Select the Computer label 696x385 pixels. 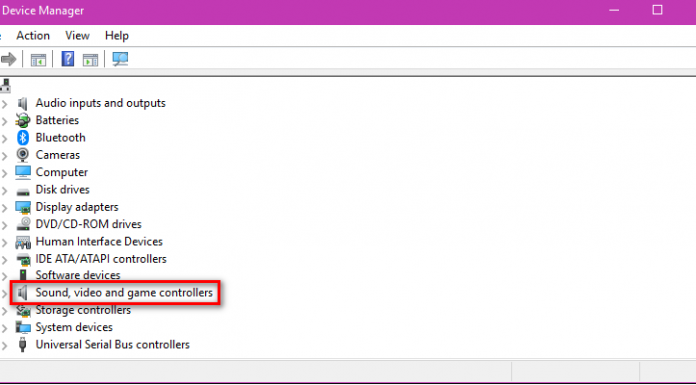pyautogui.click(x=62, y=172)
